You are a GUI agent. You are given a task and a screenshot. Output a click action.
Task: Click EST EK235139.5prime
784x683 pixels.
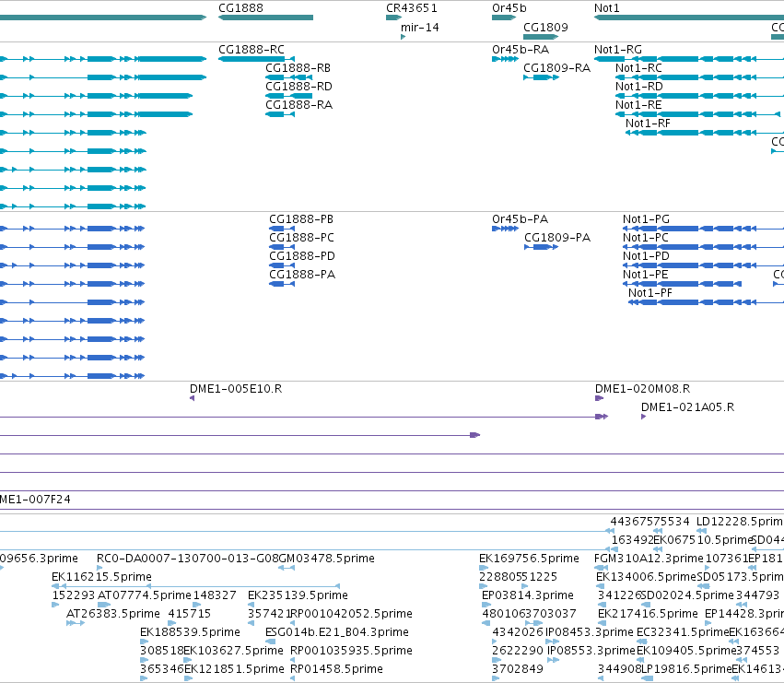click(298, 595)
